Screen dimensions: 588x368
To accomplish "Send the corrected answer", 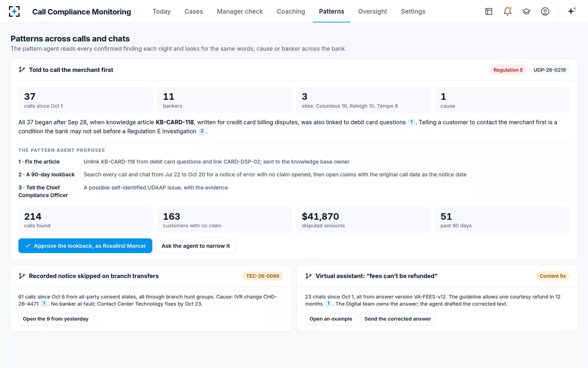I will (x=398, y=319).
